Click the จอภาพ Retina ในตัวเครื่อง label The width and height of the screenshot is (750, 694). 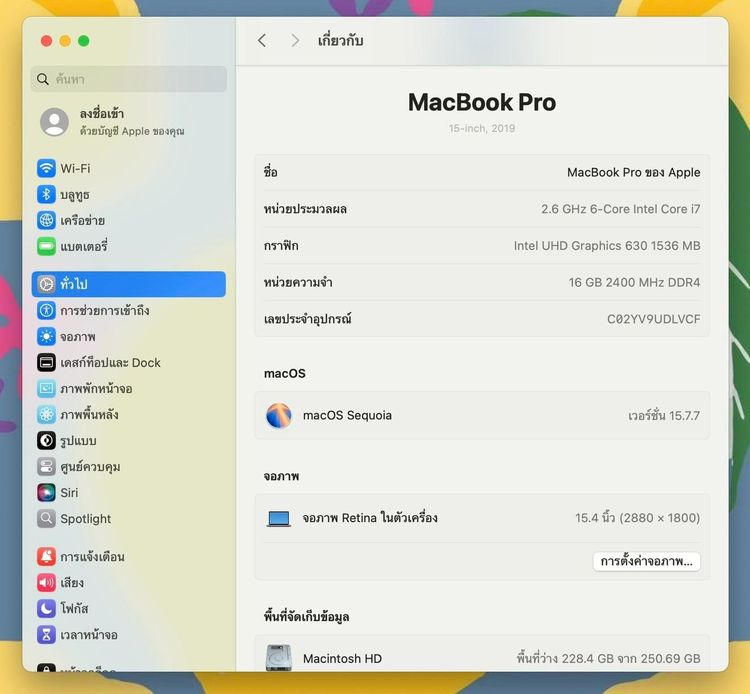[370, 518]
